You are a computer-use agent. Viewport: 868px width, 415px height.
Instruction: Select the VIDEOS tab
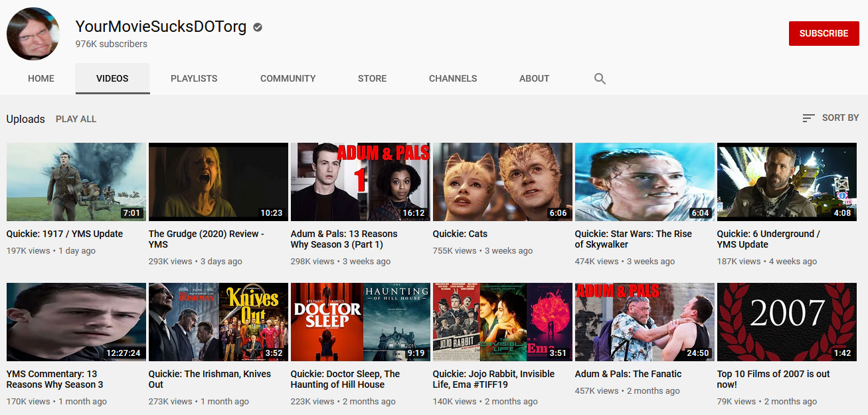112,78
